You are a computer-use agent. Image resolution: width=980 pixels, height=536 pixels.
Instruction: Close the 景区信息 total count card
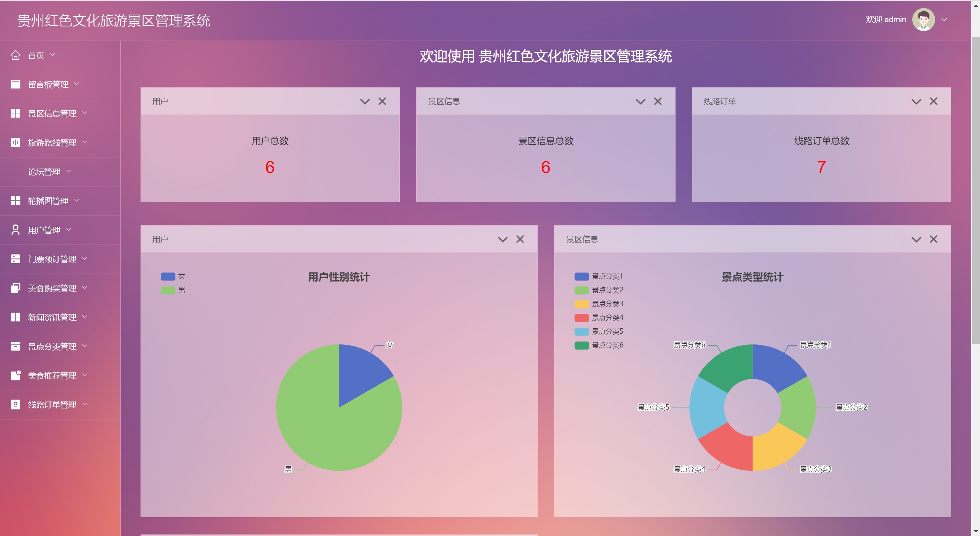pyautogui.click(x=658, y=102)
